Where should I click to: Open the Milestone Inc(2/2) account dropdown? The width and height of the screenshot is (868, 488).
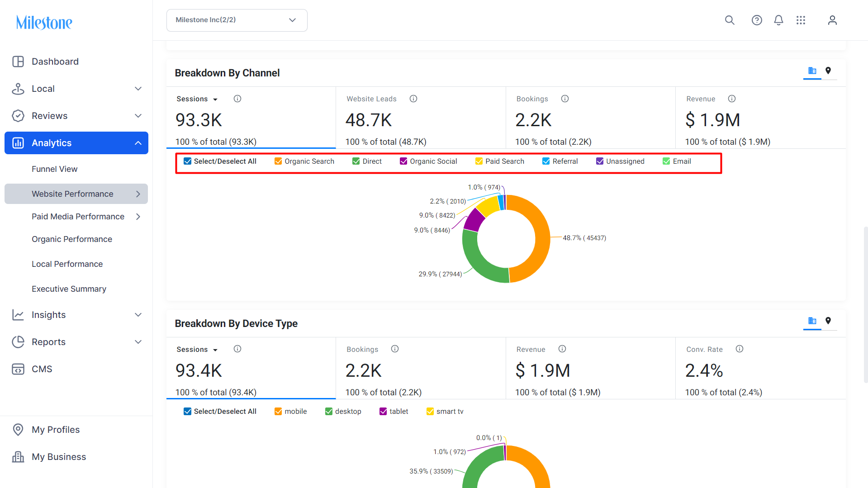[237, 20]
